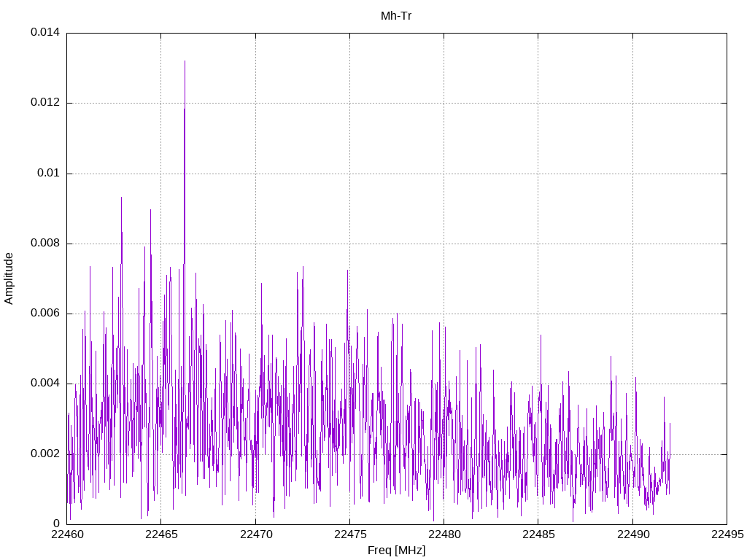
Task: Select the 22465 x-axis tick label
Action: 161,534
